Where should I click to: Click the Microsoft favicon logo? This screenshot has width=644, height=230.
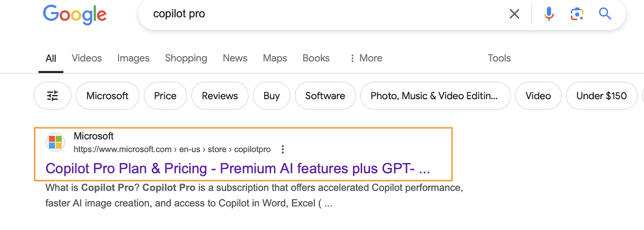(55, 142)
